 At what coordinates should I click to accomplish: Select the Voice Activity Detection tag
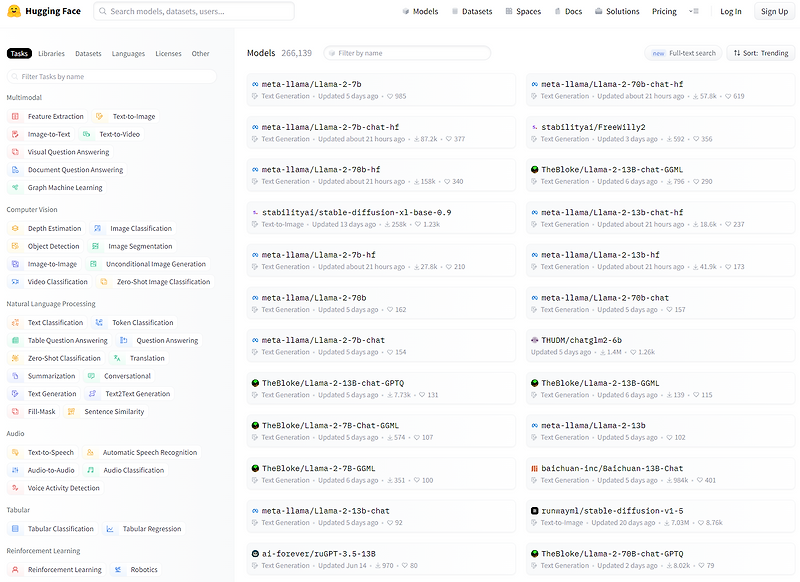(56, 488)
